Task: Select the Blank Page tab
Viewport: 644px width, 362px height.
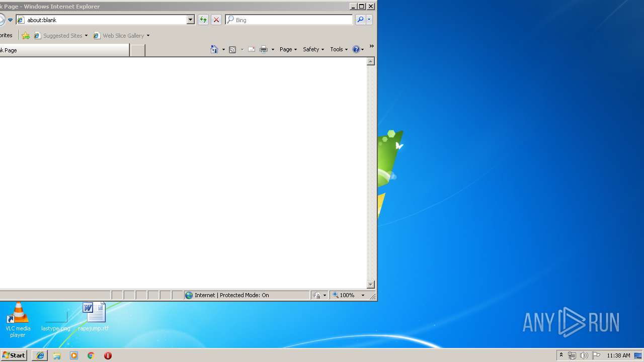Action: click(64, 50)
